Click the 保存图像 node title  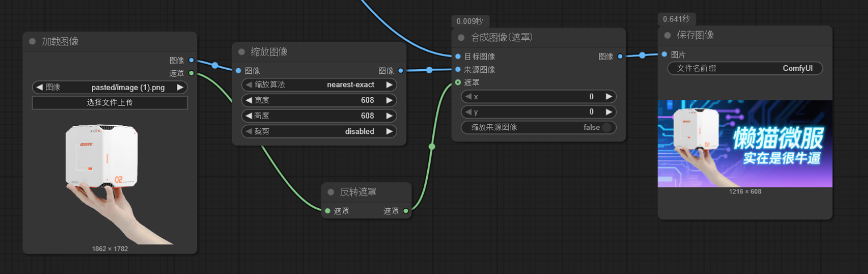(696, 35)
